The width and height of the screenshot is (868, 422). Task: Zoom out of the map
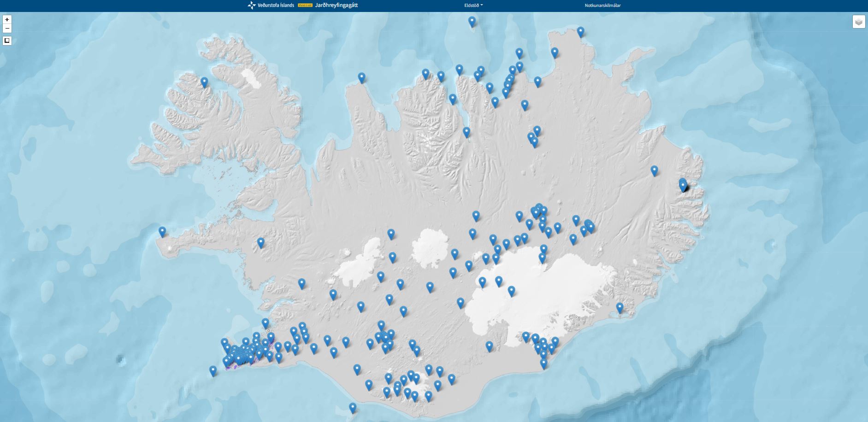pos(7,29)
